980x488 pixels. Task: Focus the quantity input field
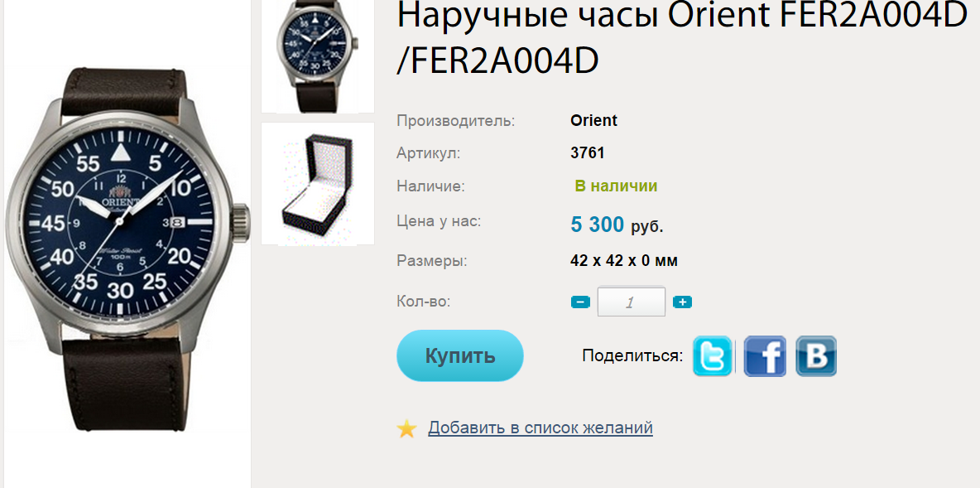[x=632, y=302]
